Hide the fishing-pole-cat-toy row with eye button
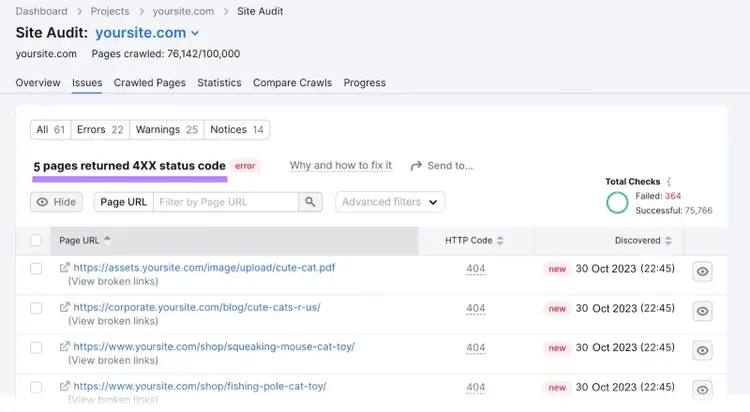The height and width of the screenshot is (412, 750). [702, 390]
